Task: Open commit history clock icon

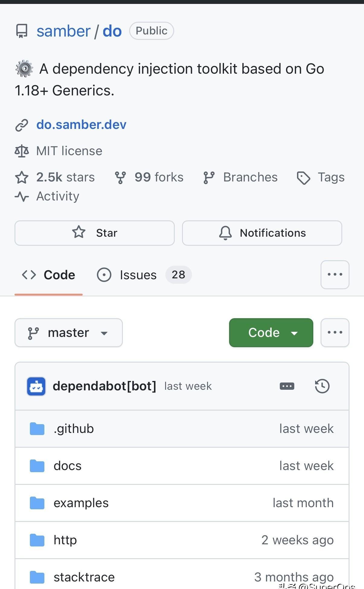Action: [x=322, y=386]
